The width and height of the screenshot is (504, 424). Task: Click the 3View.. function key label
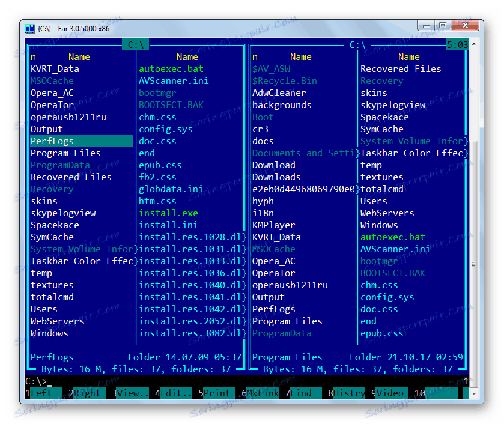(x=130, y=393)
